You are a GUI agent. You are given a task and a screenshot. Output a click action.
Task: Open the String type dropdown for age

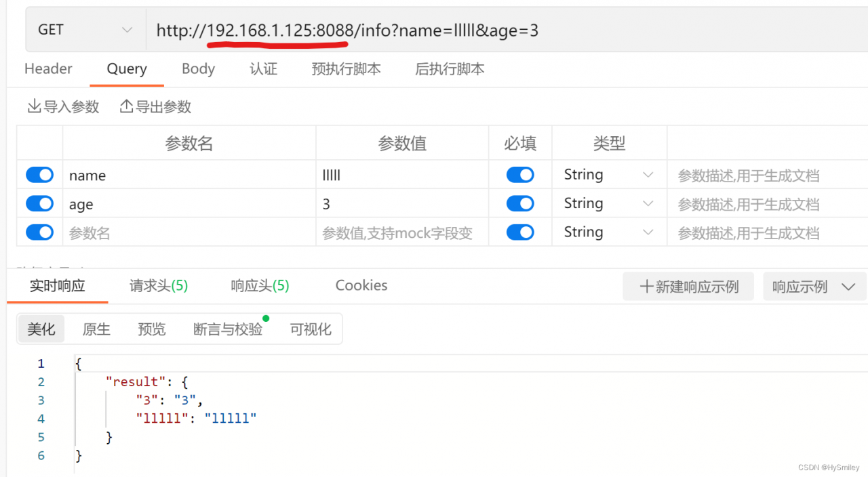[x=609, y=203]
